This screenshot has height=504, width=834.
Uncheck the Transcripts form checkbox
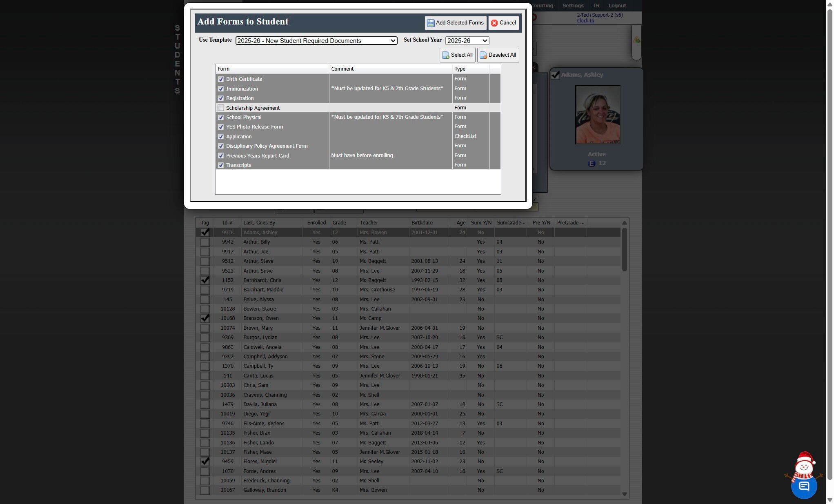click(221, 165)
